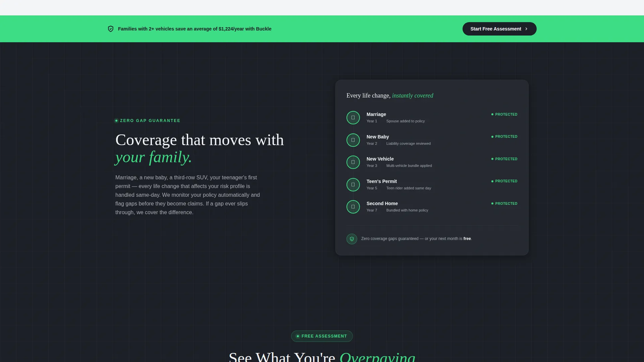Click the banner text about $1,224/year savings
Screen dimensions: 644x362
pyautogui.click(x=195, y=29)
